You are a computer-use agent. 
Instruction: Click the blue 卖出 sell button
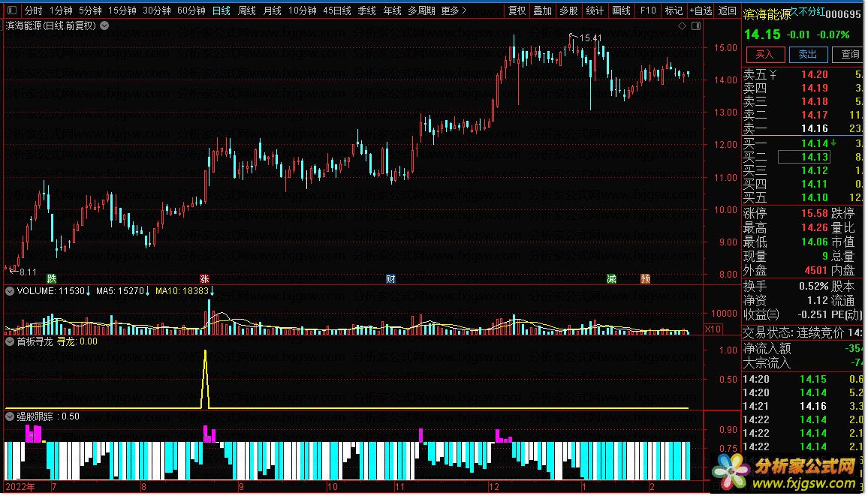pyautogui.click(x=808, y=54)
